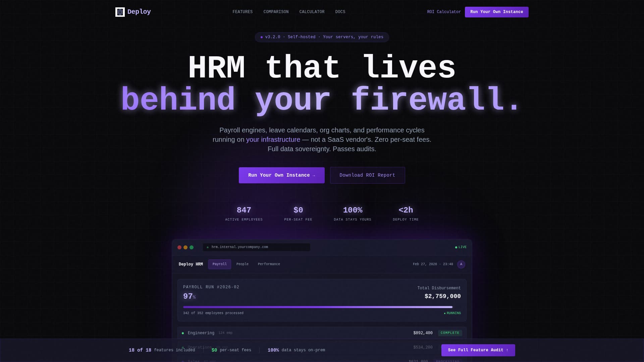
Task: Click header Run Your Own Instance button
Action: [496, 12]
